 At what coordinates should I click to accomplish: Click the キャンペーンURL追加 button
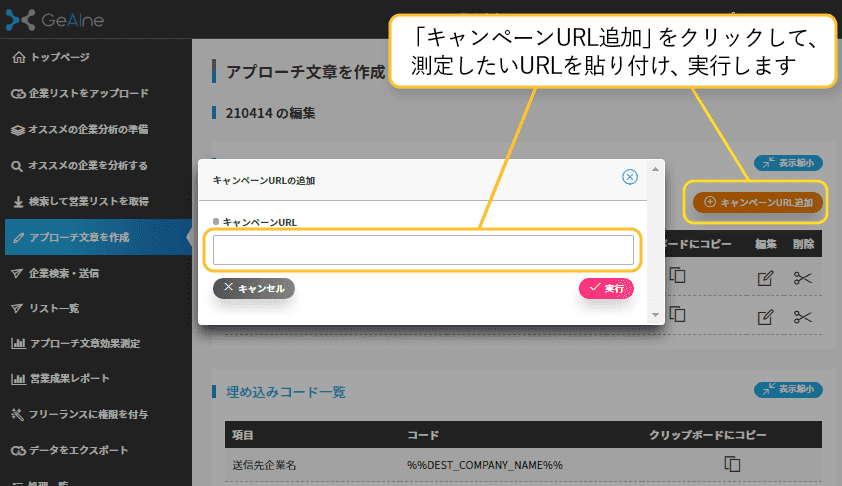(x=757, y=202)
